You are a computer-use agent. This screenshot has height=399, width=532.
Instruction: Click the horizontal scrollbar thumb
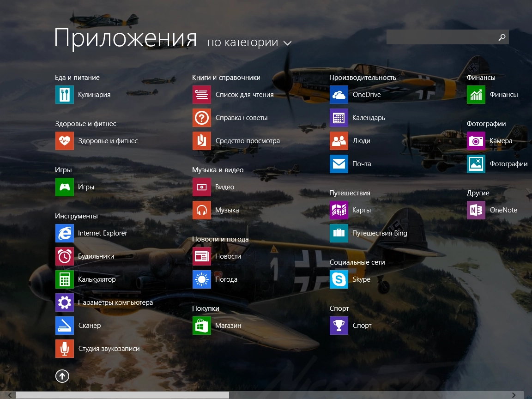point(122,395)
